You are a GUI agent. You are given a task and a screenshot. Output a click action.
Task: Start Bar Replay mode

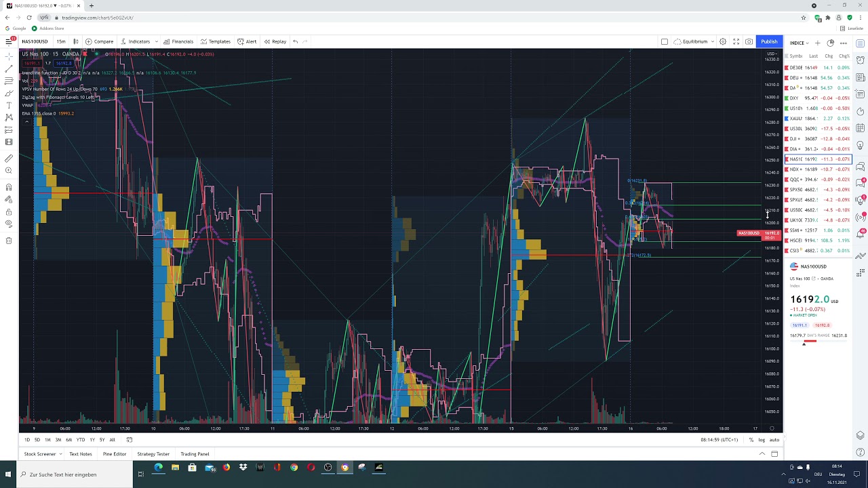275,41
